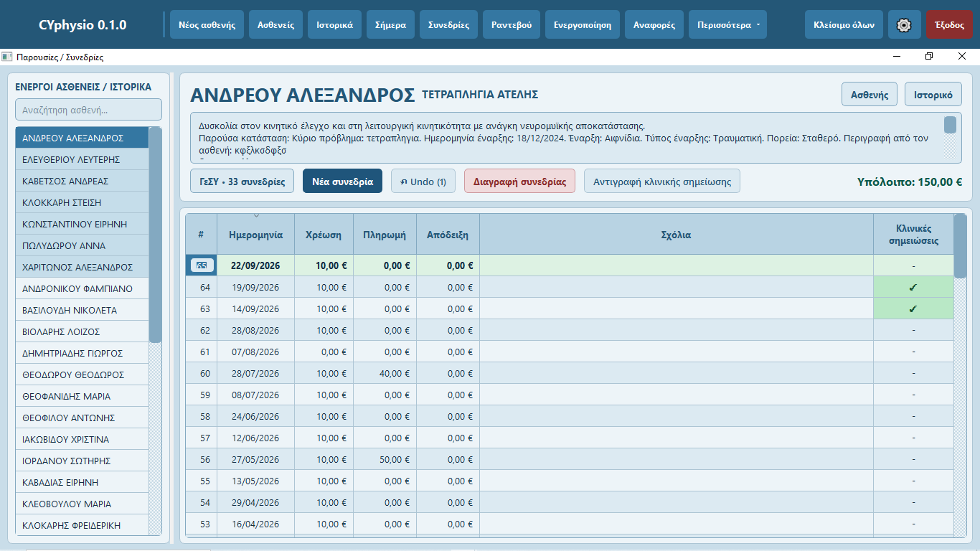Open the Ιστορικό button in patient header
This screenshot has width=980, height=551.
pyautogui.click(x=933, y=95)
